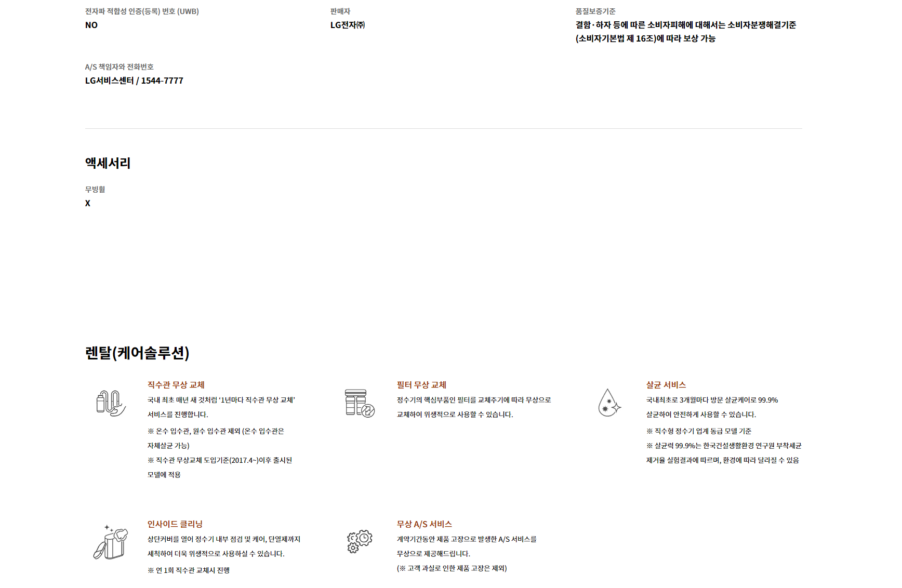Click the 판매자 label
Viewport: 902px width, 588px height.
(340, 11)
